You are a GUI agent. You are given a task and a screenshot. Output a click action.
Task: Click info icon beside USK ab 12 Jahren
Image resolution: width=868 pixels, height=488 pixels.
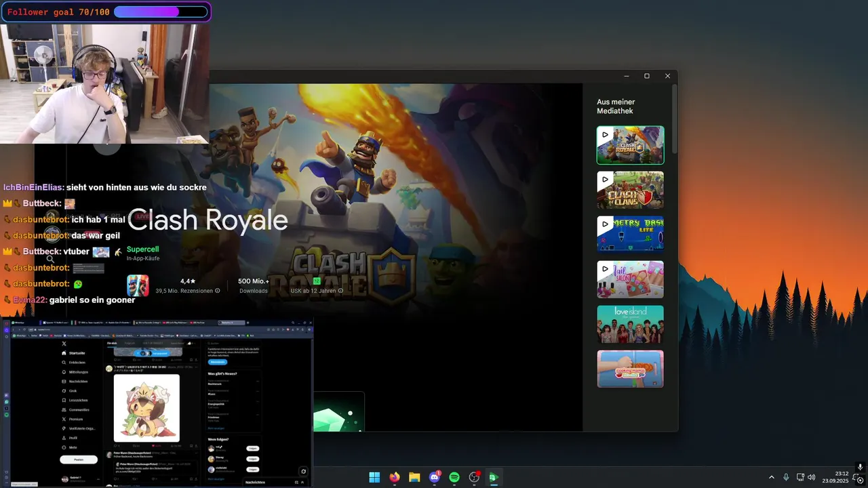(x=340, y=291)
